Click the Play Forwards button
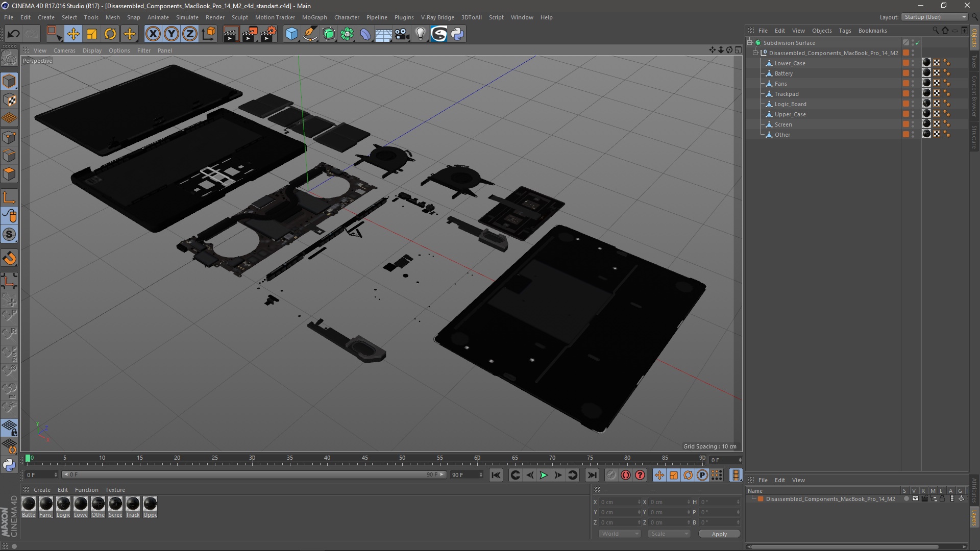 (544, 475)
